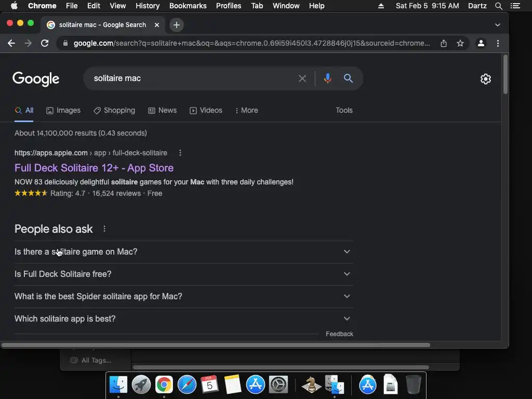Open the Full Deck Solitaire App Store link
532x399 pixels.
click(94, 168)
